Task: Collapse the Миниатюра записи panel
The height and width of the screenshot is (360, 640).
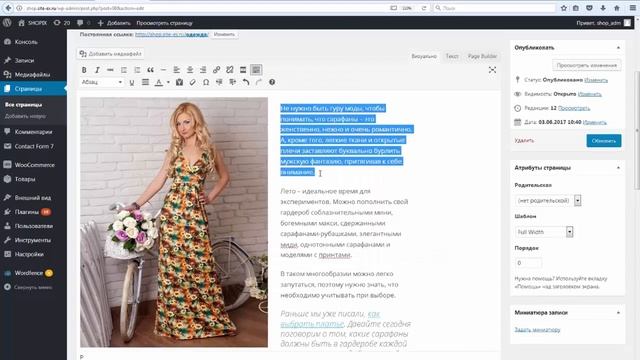Action: 618,313
